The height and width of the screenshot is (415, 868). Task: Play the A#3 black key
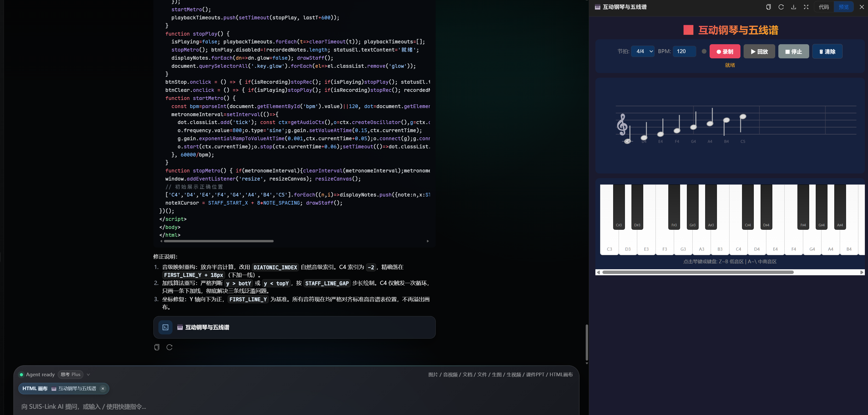(x=711, y=207)
